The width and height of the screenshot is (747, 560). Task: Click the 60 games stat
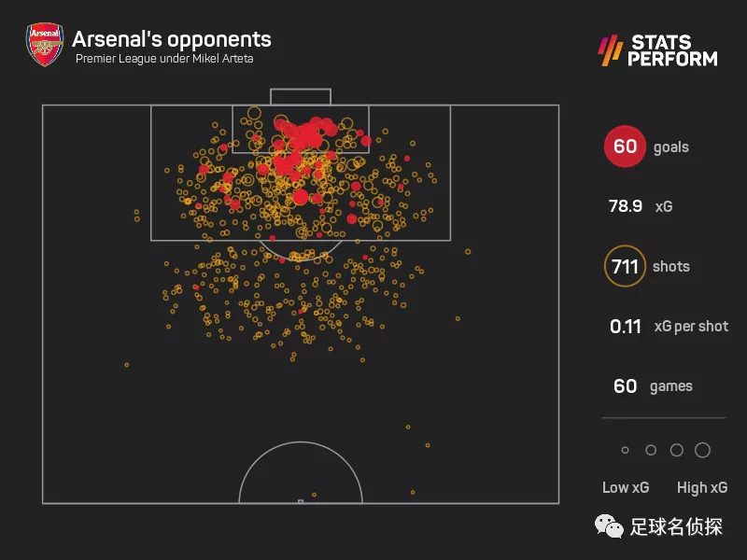pyautogui.click(x=653, y=385)
